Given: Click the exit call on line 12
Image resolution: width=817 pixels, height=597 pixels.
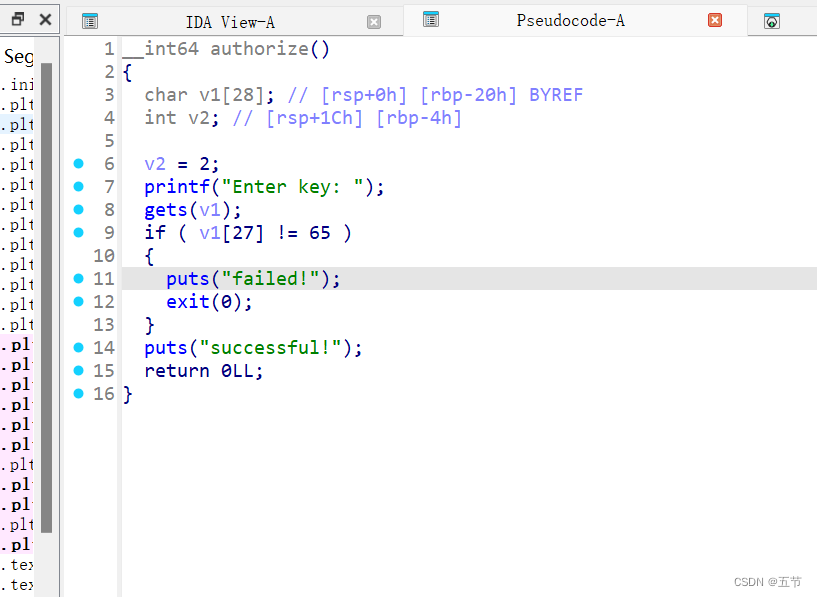Looking at the screenshot, I should click(x=188, y=302).
